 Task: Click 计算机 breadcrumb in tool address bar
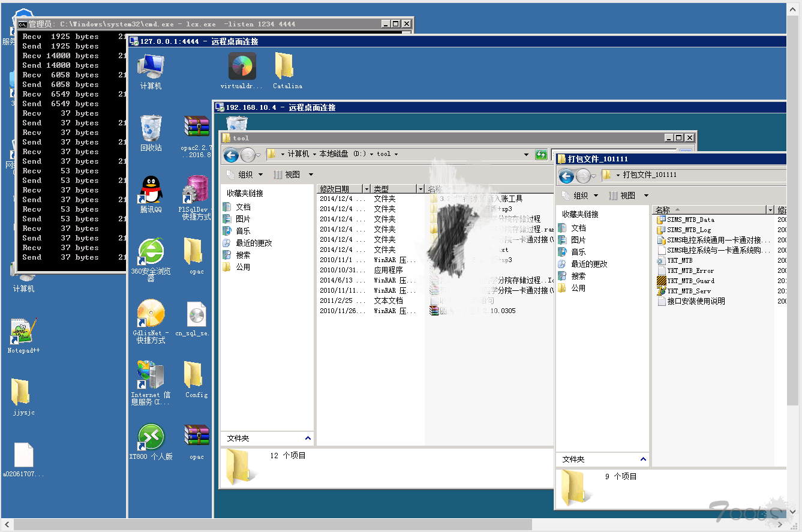[298, 154]
